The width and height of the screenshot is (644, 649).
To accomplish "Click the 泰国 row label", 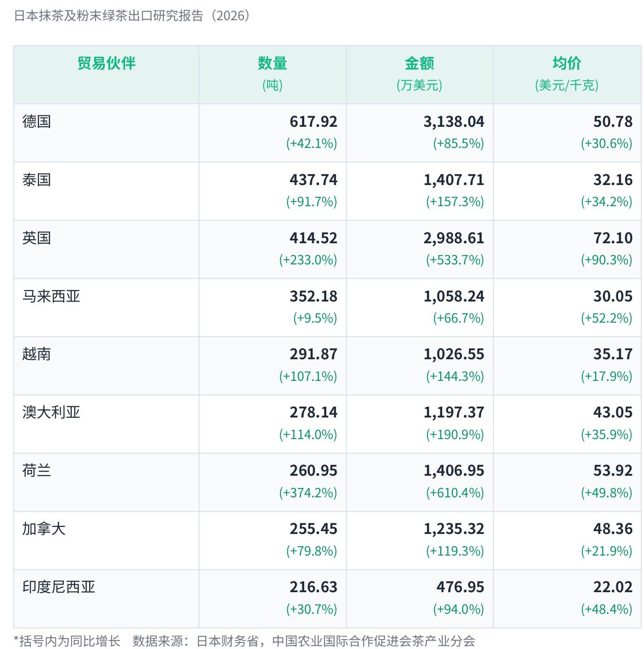I will [x=37, y=180].
